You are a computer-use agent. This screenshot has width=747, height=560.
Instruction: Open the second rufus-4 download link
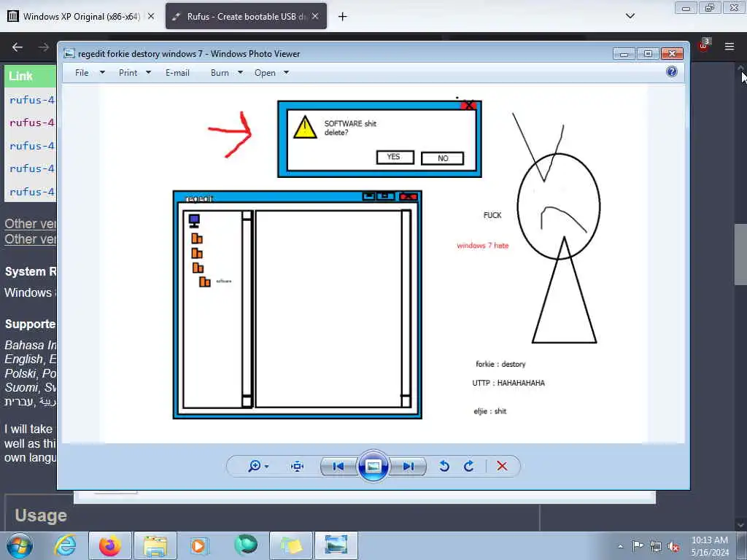tap(32, 122)
